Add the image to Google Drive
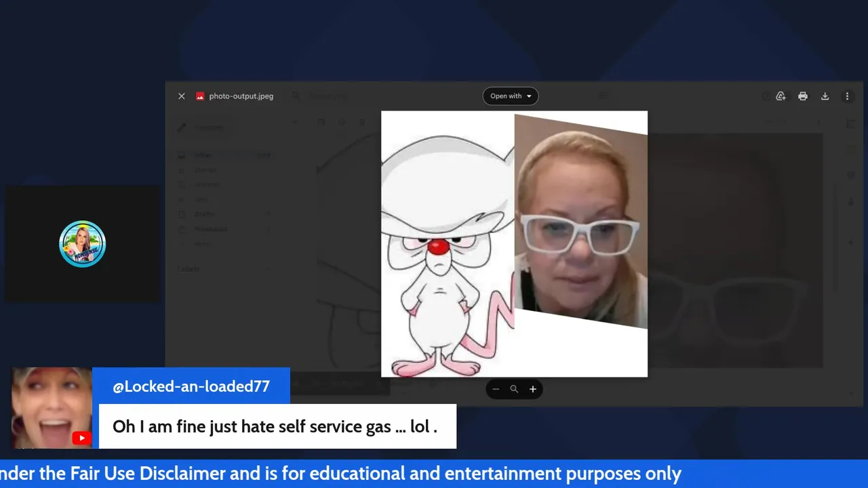This screenshot has width=868, height=488. 781,96
